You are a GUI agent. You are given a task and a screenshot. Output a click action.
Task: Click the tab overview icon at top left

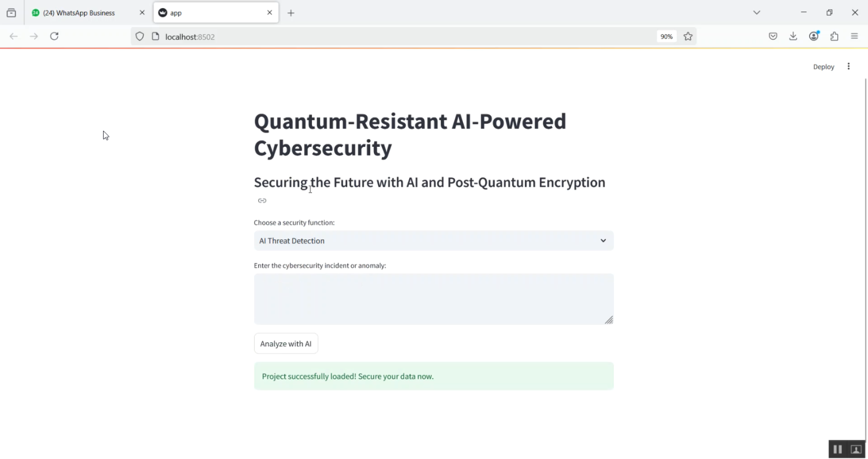11,12
